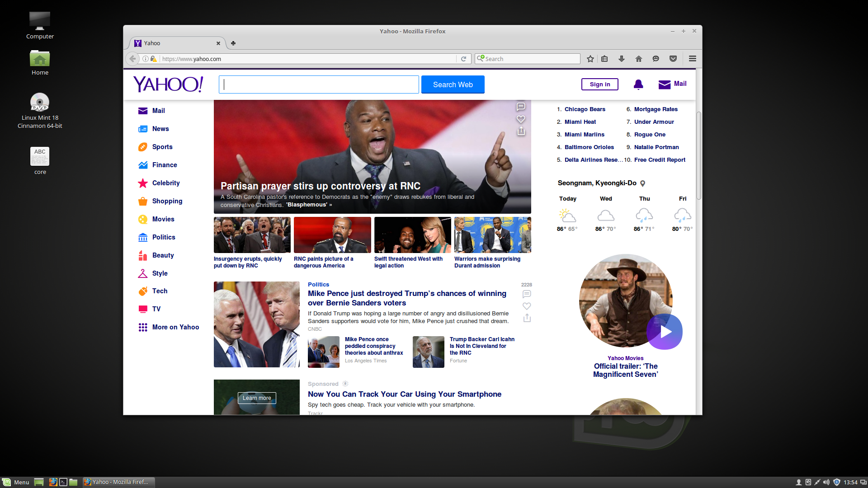This screenshot has width=868, height=488.
Task: Select Linux Mint 18 DVD desktop icon
Action: [40, 111]
